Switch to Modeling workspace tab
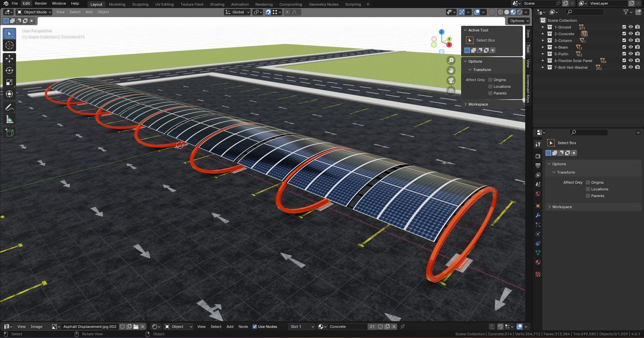Screen dimensions: 644x338 pos(117,4)
